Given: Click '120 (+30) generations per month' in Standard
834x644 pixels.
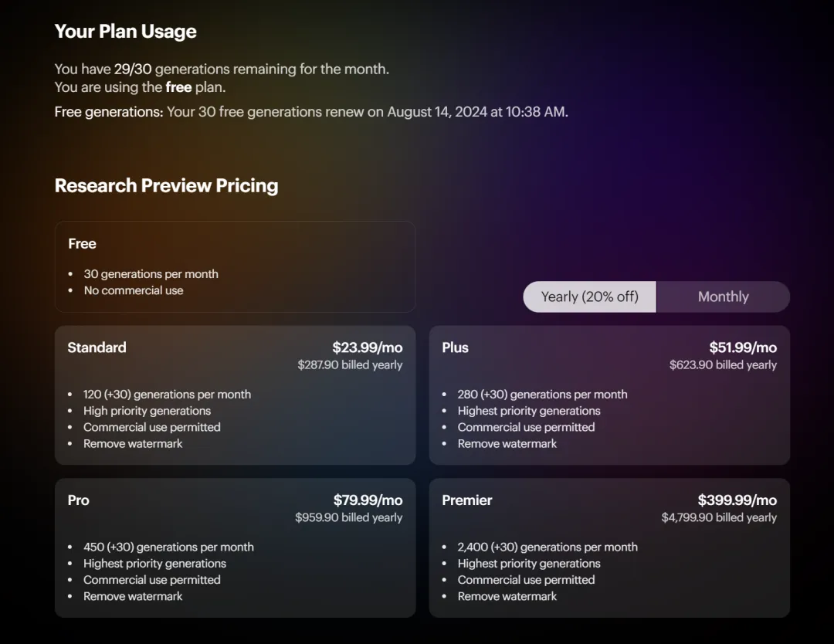Looking at the screenshot, I should click(x=167, y=395).
